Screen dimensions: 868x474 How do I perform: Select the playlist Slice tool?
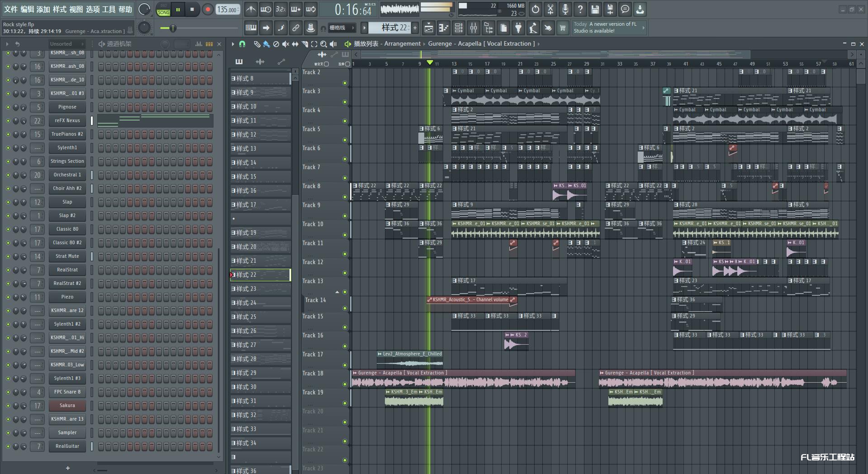304,44
